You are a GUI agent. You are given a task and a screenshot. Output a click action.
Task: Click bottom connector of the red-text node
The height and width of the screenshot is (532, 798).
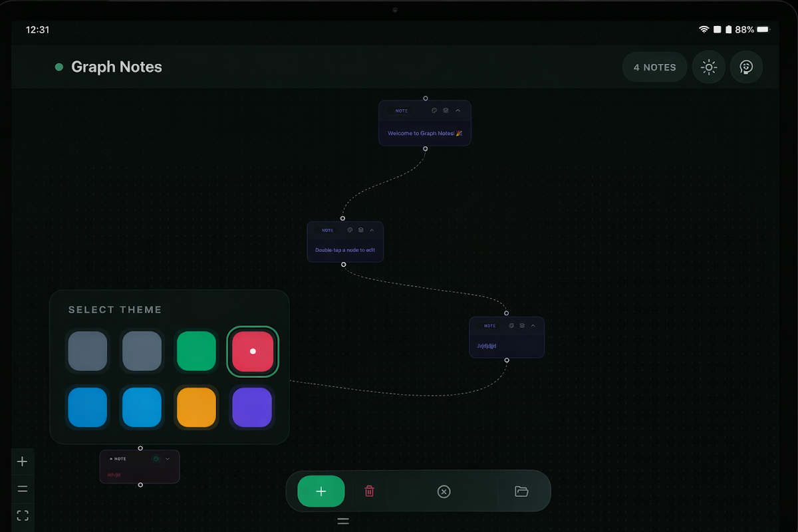point(140,485)
